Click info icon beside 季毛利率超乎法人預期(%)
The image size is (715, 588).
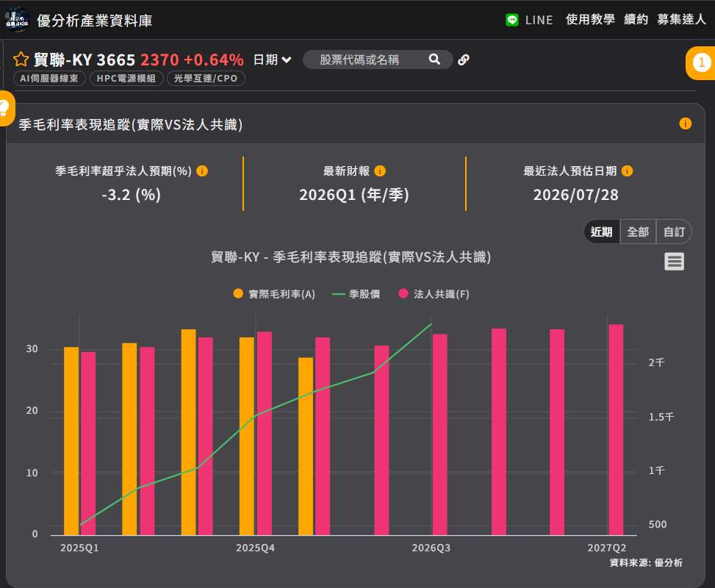point(202,171)
